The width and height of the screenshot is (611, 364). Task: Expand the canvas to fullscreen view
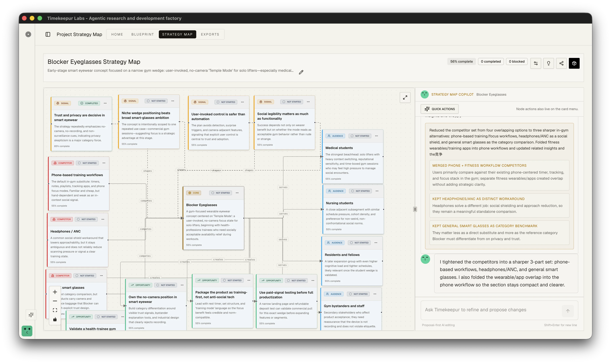click(x=405, y=97)
